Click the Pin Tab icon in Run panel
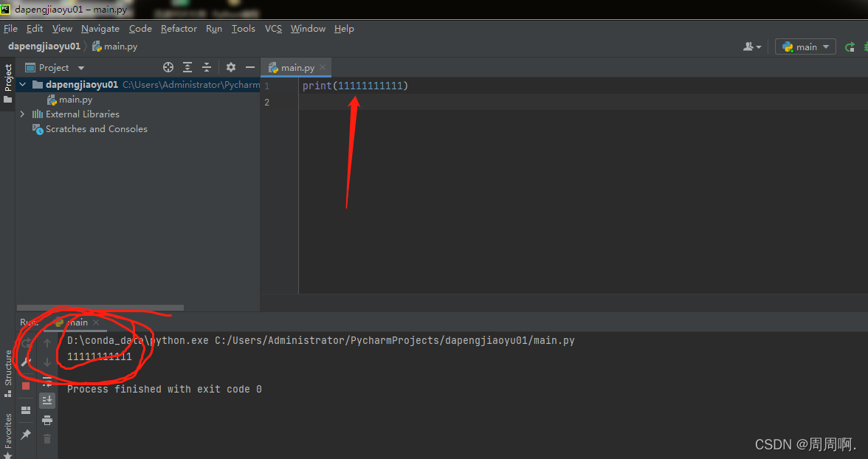Viewport: 868px width, 459px height. pyautogui.click(x=26, y=435)
